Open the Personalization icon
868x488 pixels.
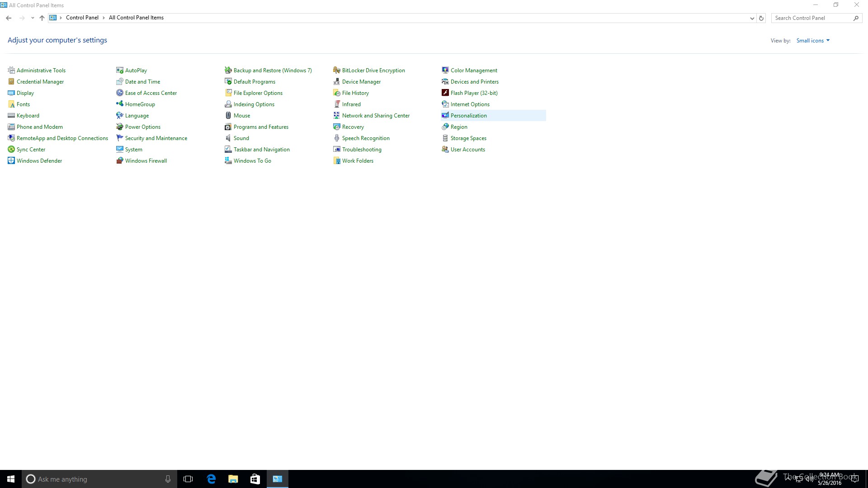pos(445,115)
